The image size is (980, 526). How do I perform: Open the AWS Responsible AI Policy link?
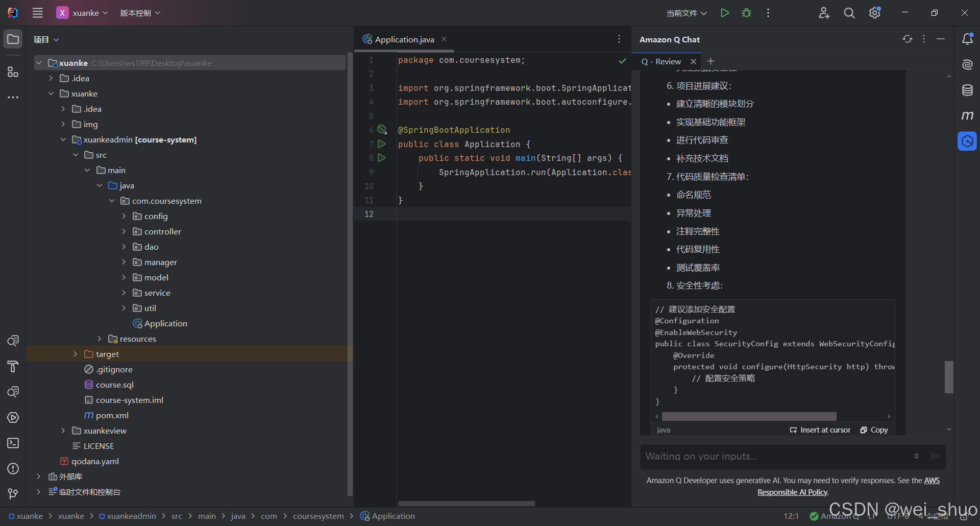tap(848, 486)
